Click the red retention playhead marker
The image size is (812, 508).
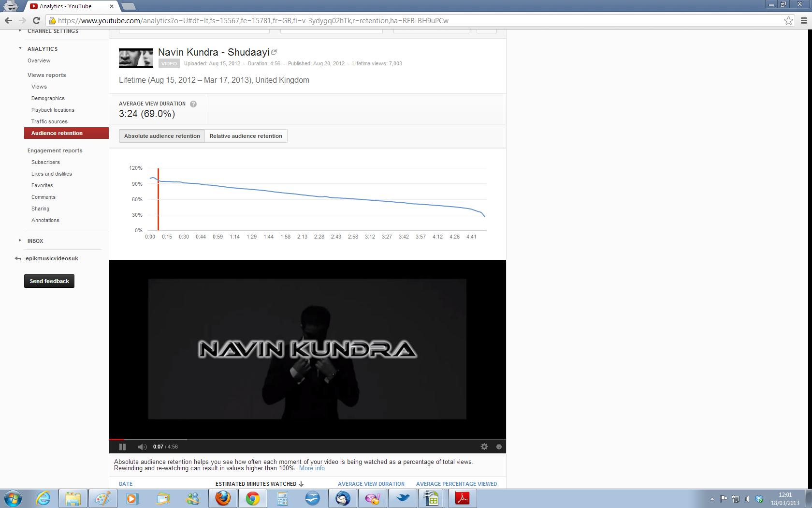click(x=158, y=199)
